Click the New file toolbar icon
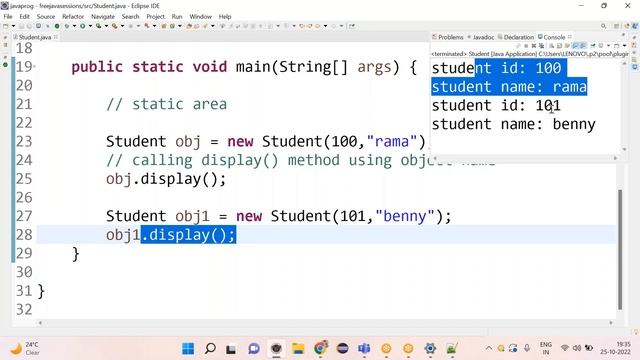 tap(5, 26)
